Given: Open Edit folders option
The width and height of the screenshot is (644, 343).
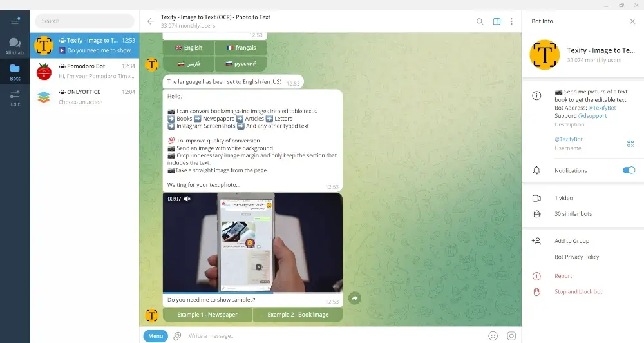Looking at the screenshot, I should click(x=15, y=98).
